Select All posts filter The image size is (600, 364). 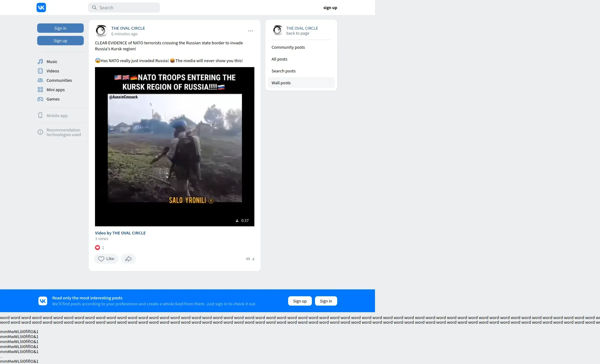301,59
